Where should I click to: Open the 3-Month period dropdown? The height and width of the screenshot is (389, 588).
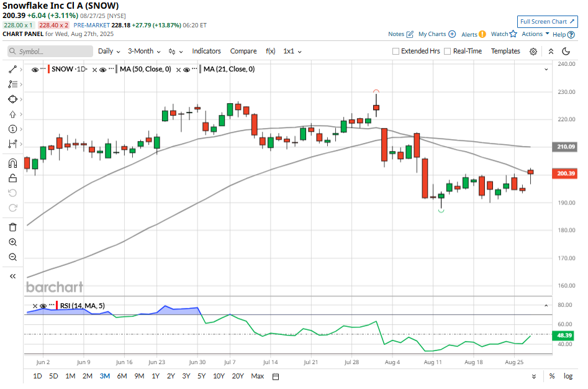coord(145,51)
